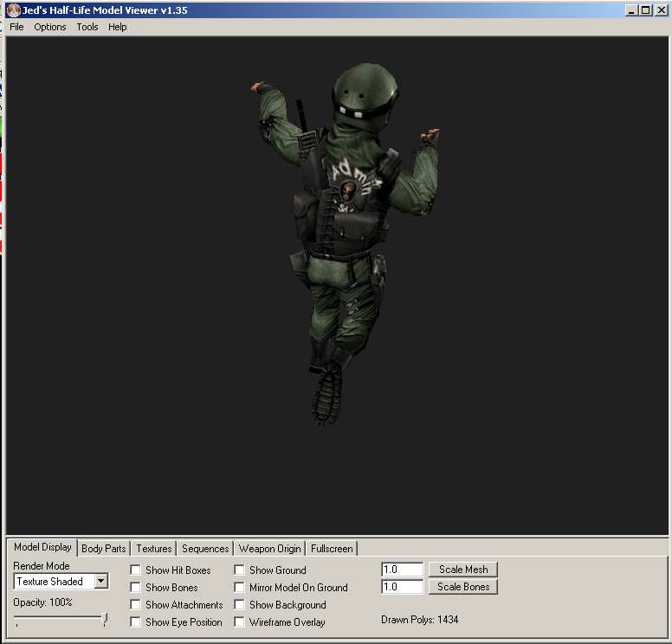Click the Opacity slider handle

(104, 619)
